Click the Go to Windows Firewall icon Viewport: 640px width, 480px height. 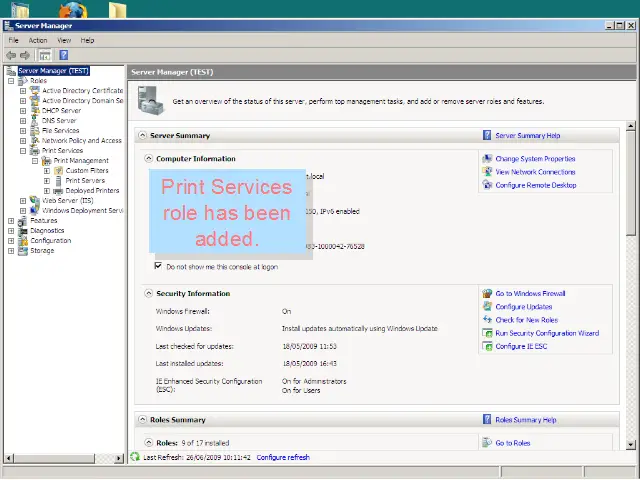coord(487,293)
